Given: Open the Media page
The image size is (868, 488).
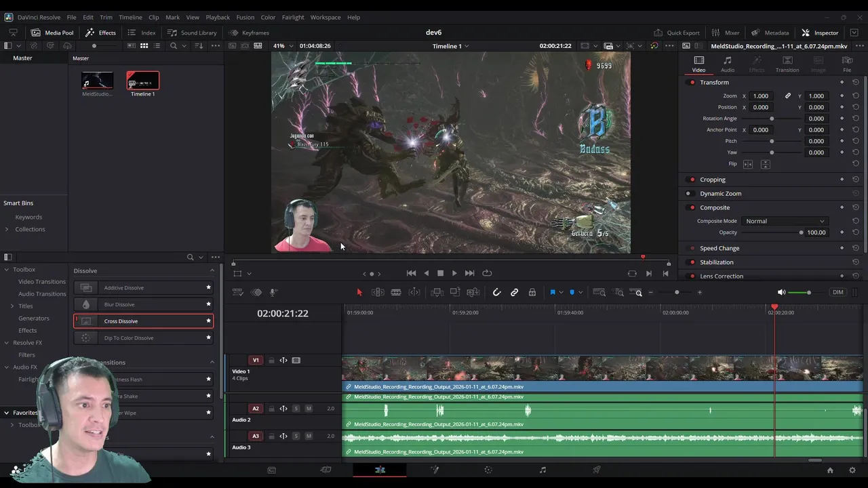Looking at the screenshot, I should 271,470.
